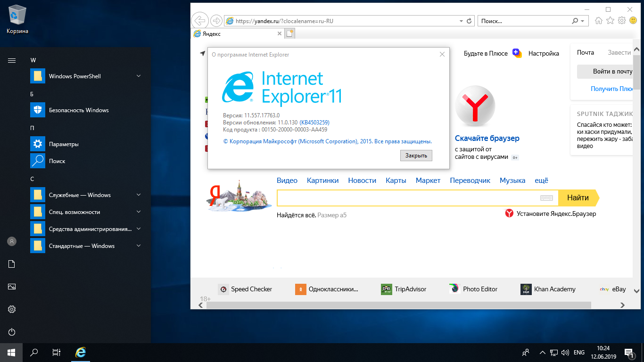The width and height of the screenshot is (644, 362).
Task: Open the notification center icon
Action: [x=629, y=353]
